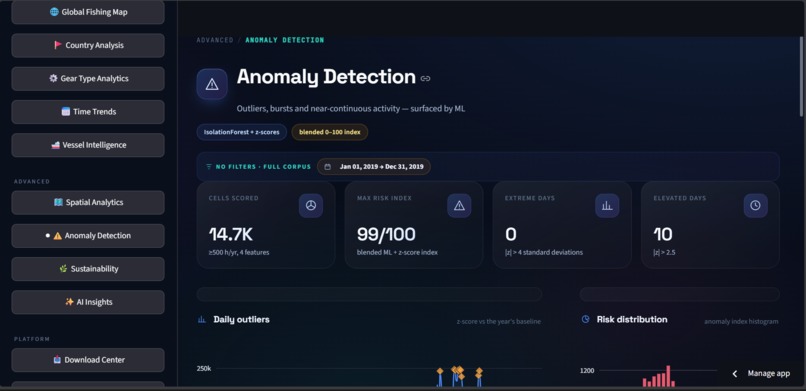
Task: Click the Risk distribution pie icon
Action: click(585, 319)
